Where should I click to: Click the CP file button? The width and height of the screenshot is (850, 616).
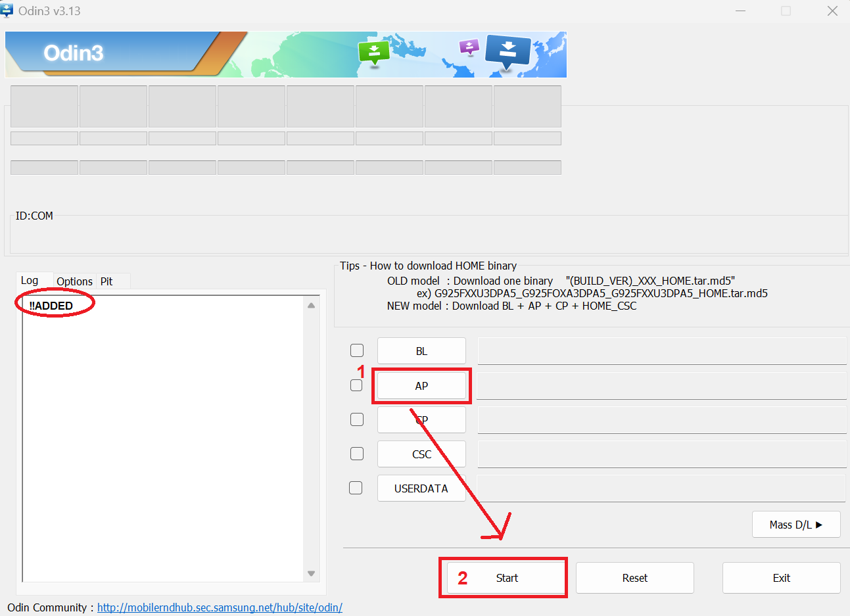421,419
